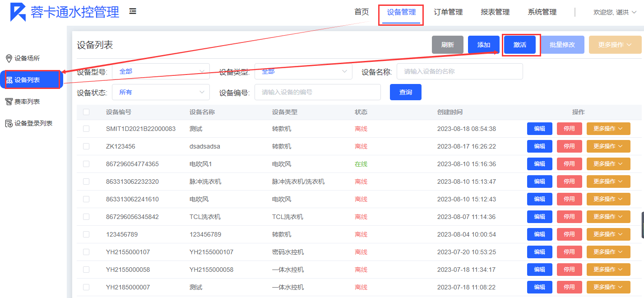
Task: Go to 报表管理 menu
Action: (x=495, y=12)
